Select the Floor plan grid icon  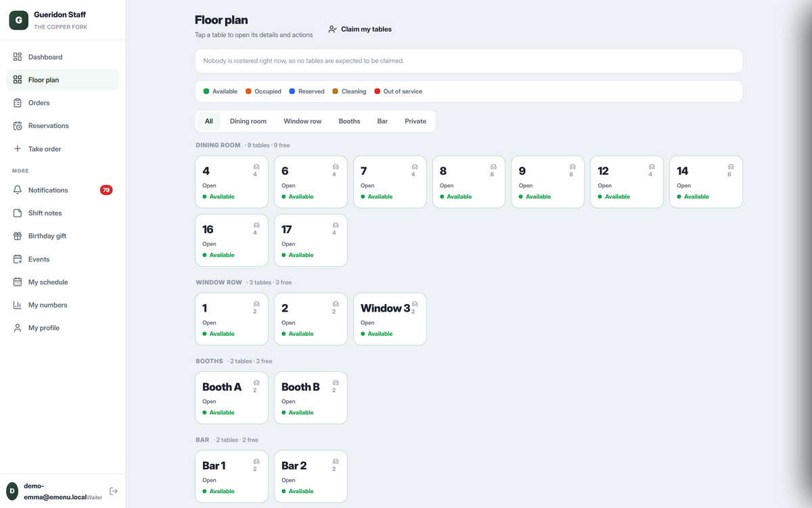click(18, 80)
